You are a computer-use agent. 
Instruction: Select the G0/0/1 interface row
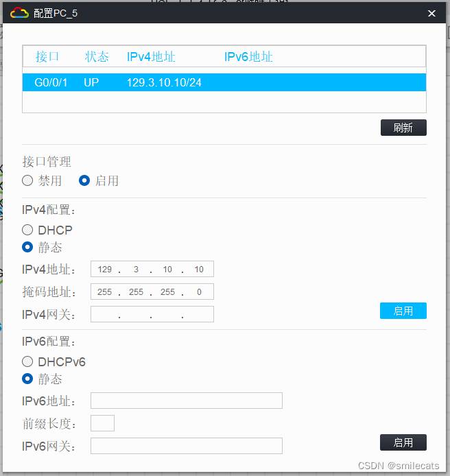[x=224, y=82]
